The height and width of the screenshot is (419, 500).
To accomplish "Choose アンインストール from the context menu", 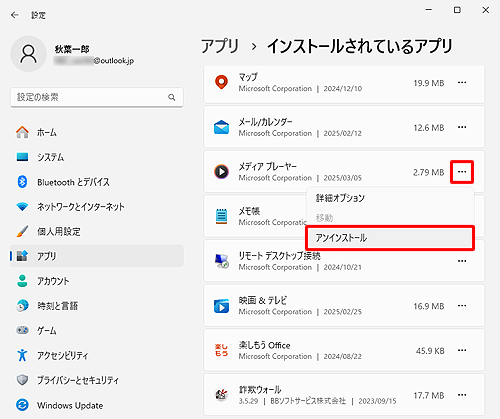I will [390, 238].
